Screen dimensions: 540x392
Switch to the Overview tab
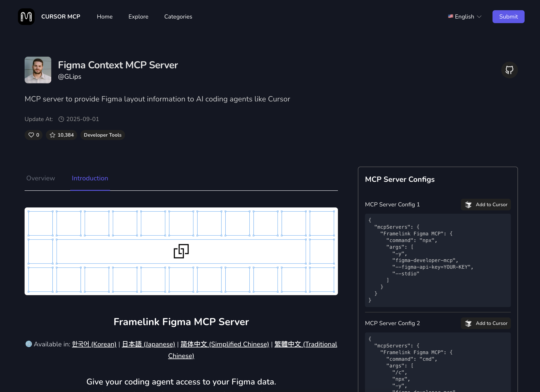click(41, 178)
